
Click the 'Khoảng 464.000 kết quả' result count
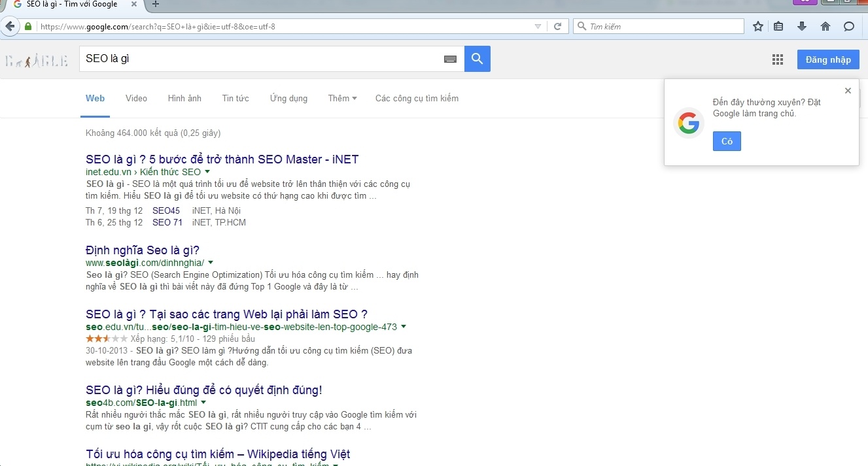pyautogui.click(x=153, y=133)
